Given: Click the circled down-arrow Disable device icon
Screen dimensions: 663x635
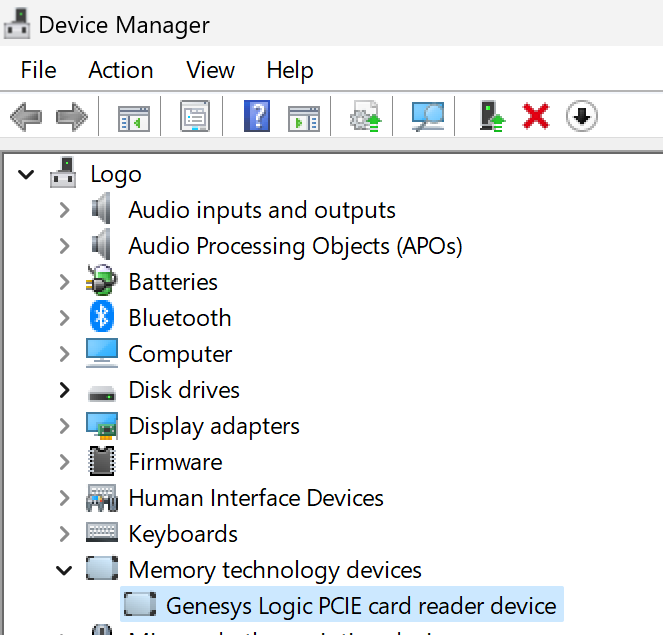Looking at the screenshot, I should pos(582,116).
